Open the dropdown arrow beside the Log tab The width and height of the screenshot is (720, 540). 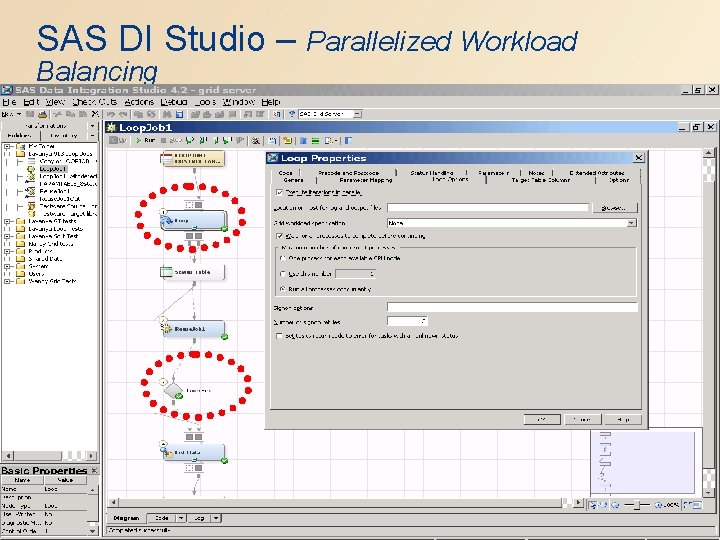[216, 518]
